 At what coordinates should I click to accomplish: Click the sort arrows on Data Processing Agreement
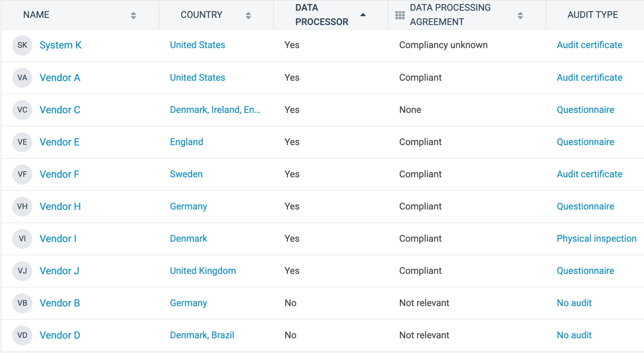click(520, 14)
